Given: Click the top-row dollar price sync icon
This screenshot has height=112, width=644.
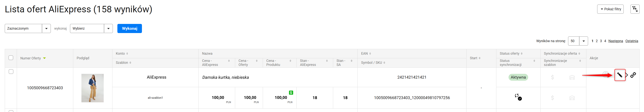Looking at the screenshot, I should 552,77.
